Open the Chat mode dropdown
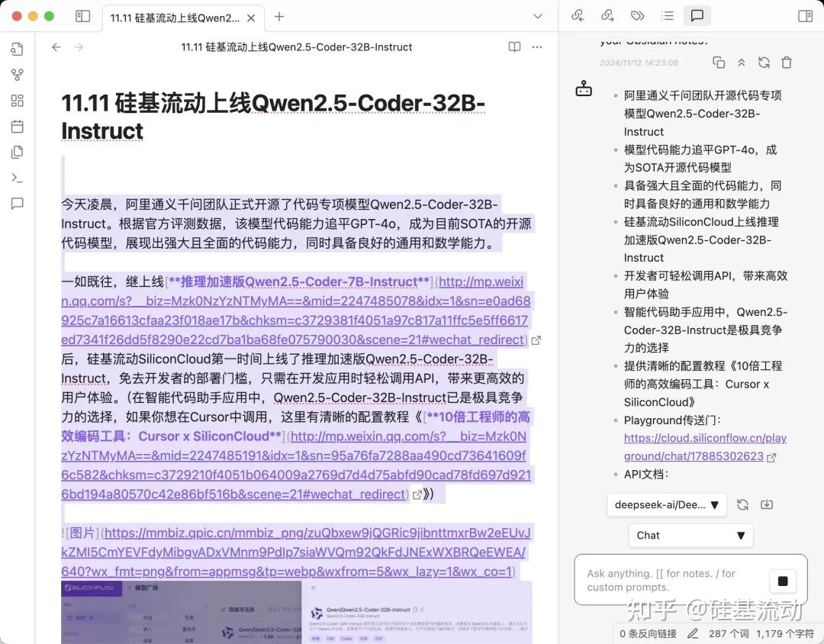 [x=689, y=535]
